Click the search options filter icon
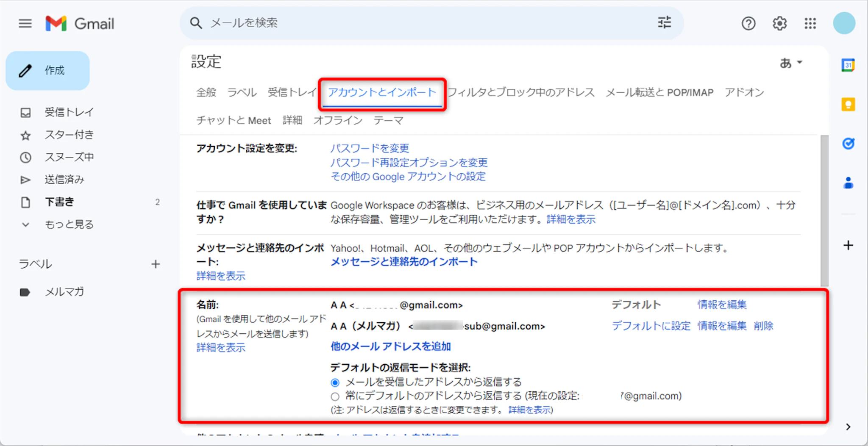The width and height of the screenshot is (868, 446). [664, 22]
